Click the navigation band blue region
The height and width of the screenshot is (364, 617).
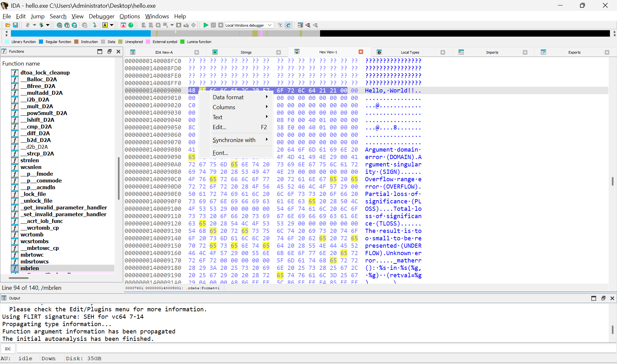coord(80,33)
